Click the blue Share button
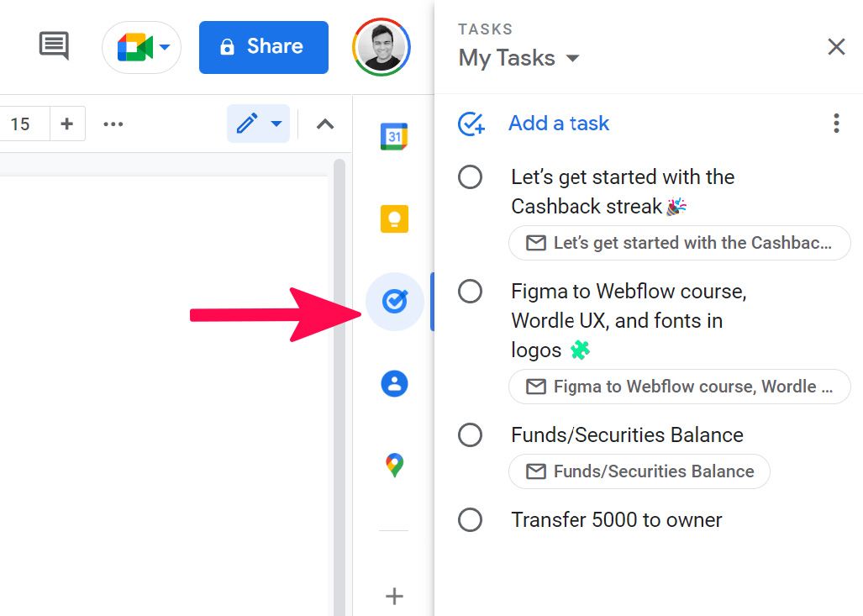 [263, 47]
